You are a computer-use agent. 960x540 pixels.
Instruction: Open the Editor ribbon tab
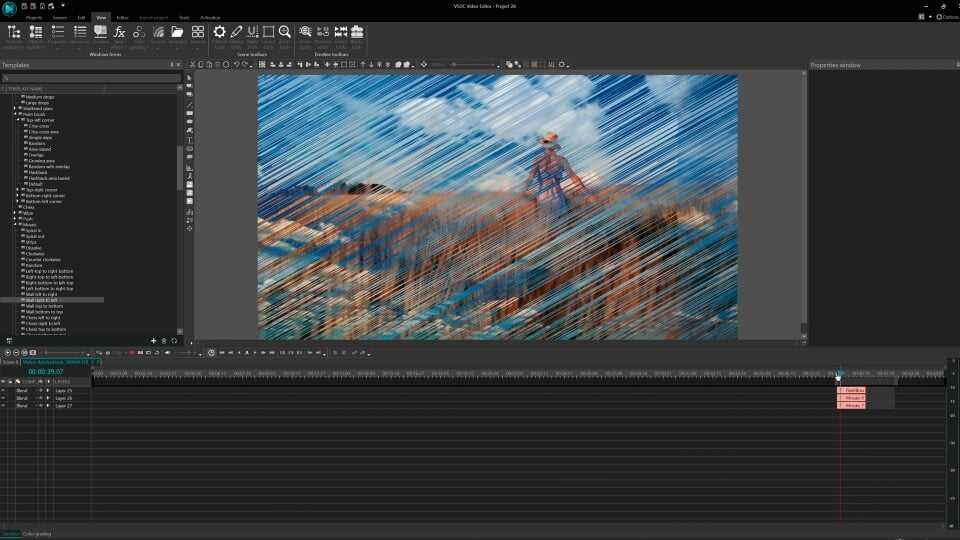tap(122, 18)
